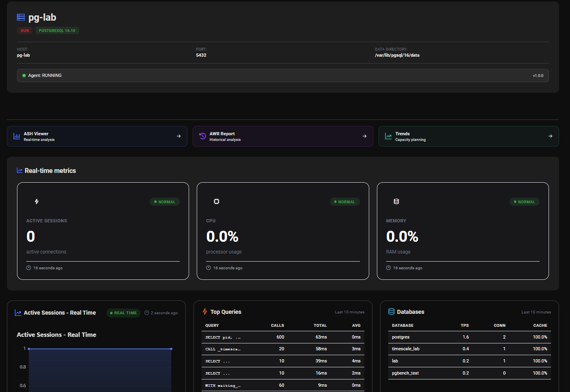Select the postgres database row

click(x=470, y=337)
